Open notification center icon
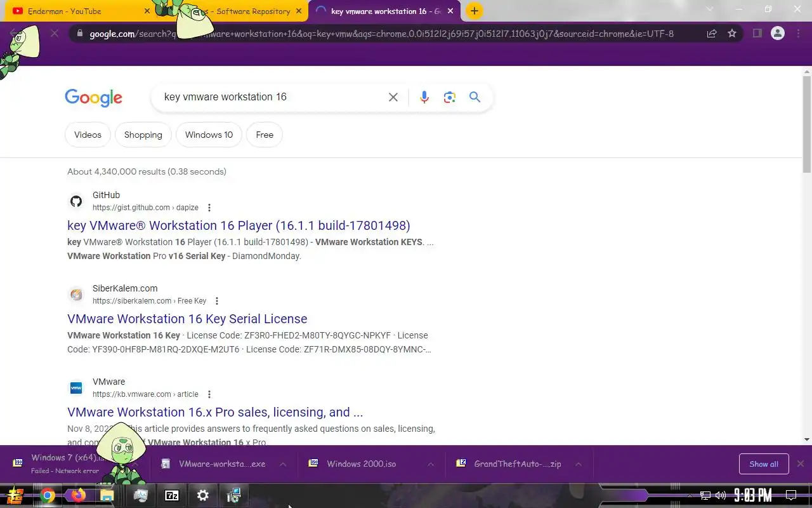Viewport: 812px width, 508px height. pyautogui.click(x=791, y=495)
